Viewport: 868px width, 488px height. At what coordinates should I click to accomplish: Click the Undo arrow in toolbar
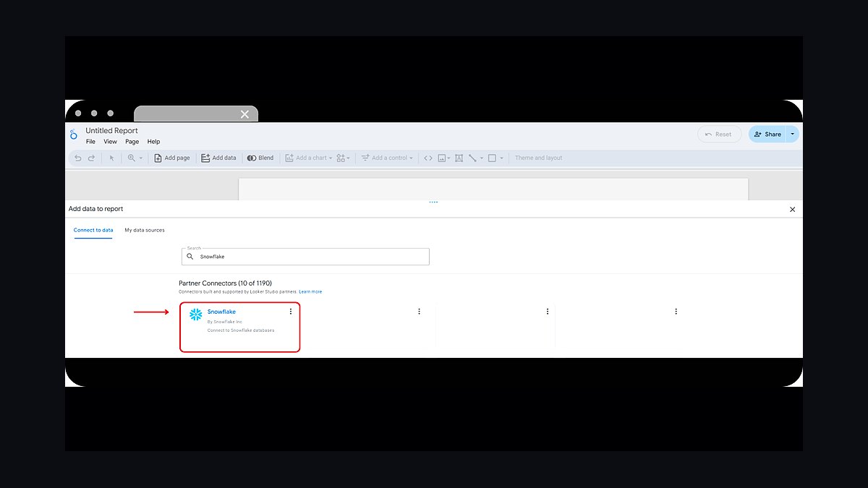click(x=78, y=158)
